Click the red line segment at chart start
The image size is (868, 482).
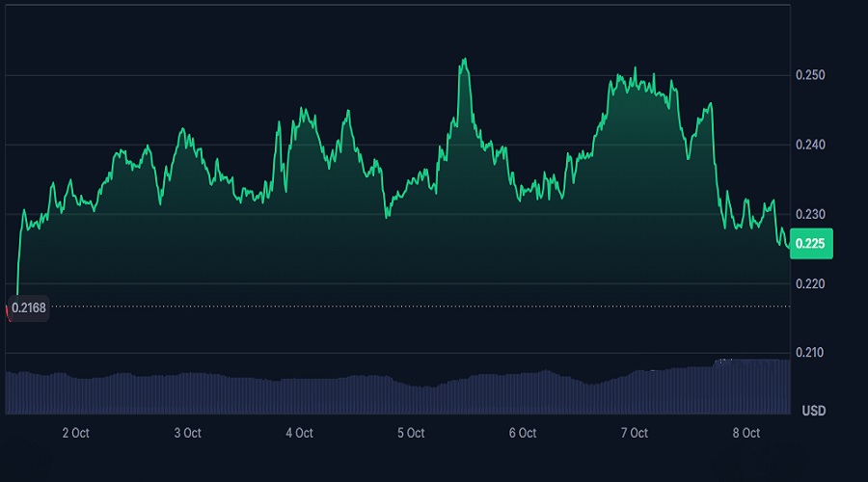[9, 312]
